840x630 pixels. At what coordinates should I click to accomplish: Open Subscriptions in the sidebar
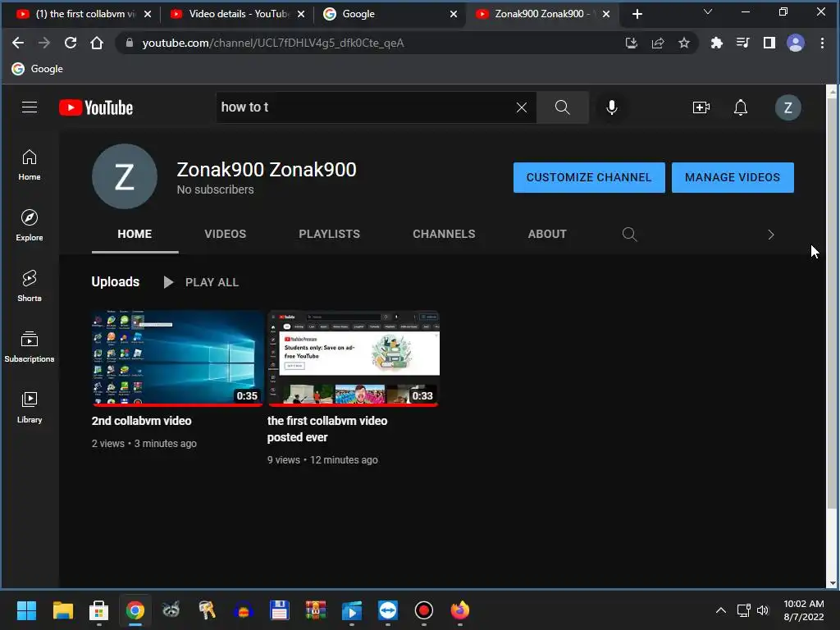click(x=30, y=347)
